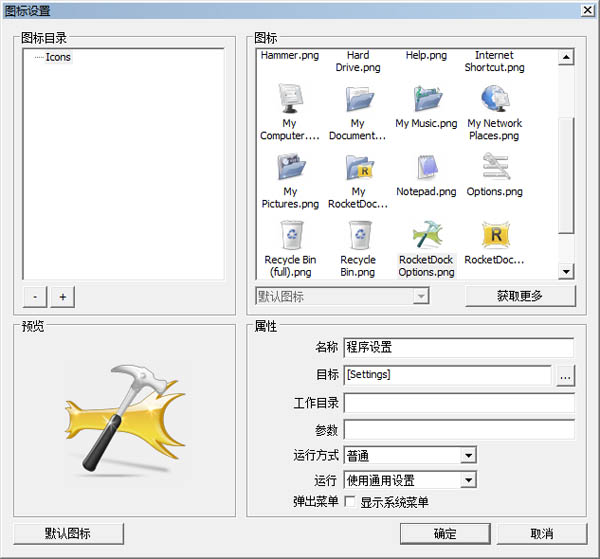Screen dimensions: 600x559
Task: Select the Icons folder in tree
Action: [58, 57]
